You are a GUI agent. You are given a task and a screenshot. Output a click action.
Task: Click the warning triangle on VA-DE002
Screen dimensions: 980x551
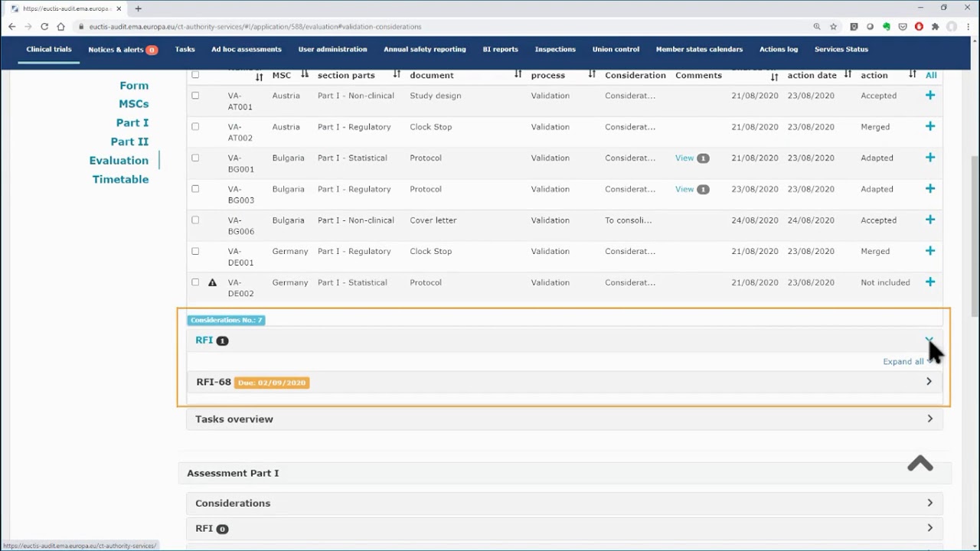(x=213, y=282)
